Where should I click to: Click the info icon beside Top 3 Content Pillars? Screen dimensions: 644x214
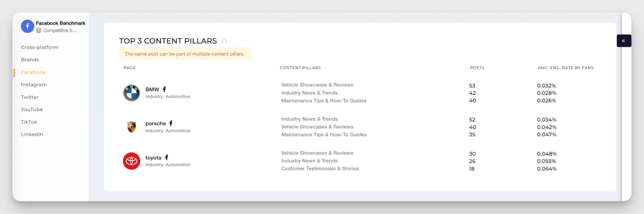tap(224, 41)
